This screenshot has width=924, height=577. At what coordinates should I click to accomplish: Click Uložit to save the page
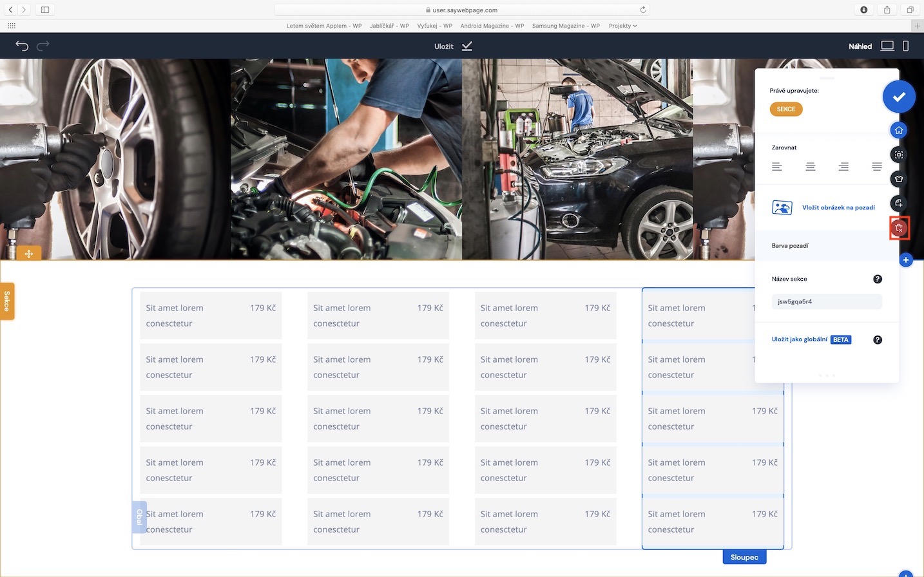[x=444, y=46]
